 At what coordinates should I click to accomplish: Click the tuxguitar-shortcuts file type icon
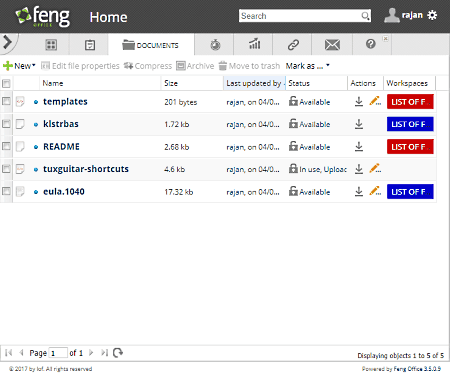point(20,169)
